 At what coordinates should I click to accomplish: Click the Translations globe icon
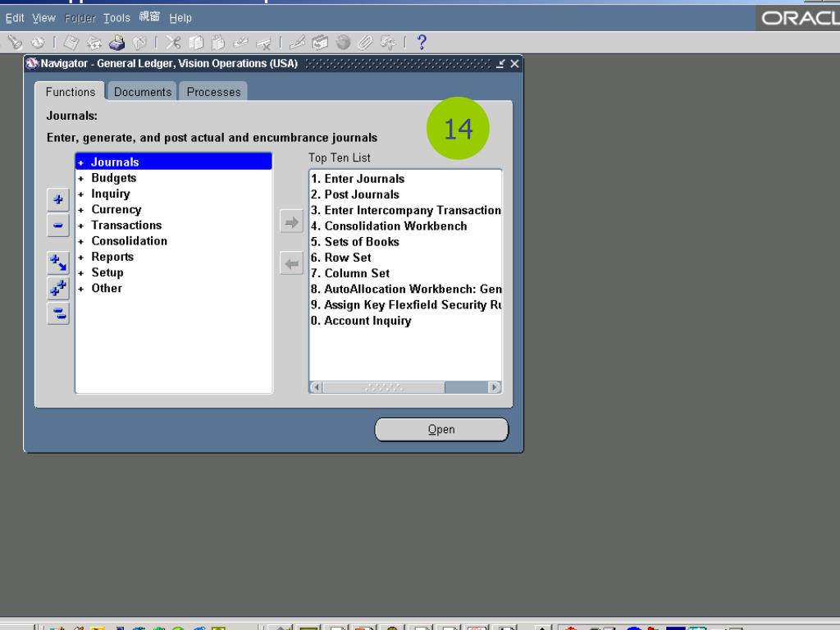click(x=343, y=42)
